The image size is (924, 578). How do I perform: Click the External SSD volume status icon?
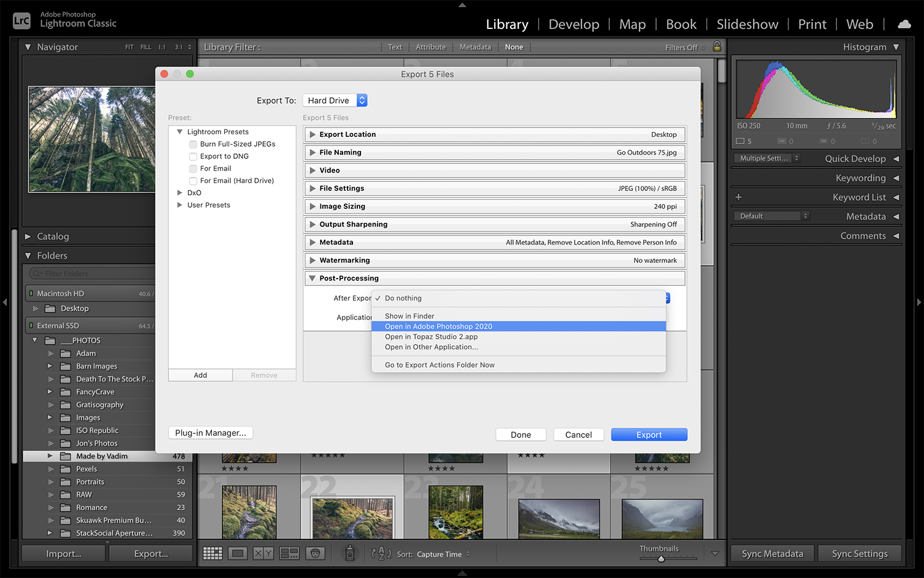tap(31, 325)
